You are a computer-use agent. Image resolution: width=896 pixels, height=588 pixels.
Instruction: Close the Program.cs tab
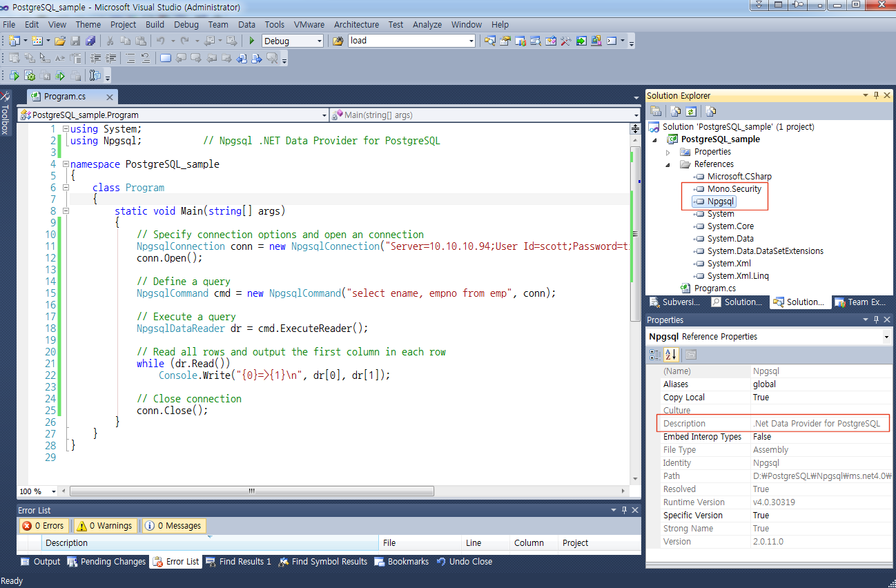pyautogui.click(x=109, y=97)
